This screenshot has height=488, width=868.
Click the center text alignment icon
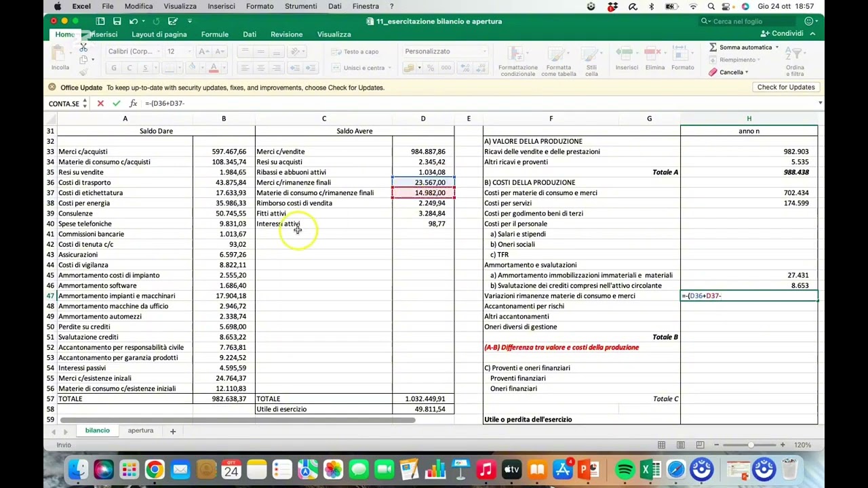point(260,68)
